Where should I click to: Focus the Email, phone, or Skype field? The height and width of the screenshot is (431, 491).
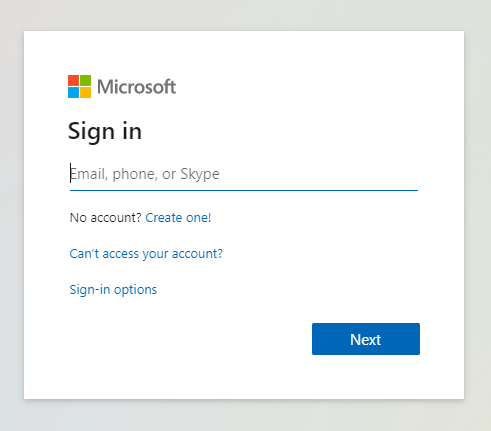pos(244,174)
